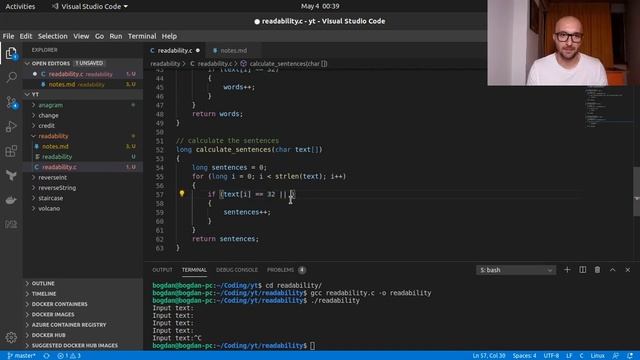Switch to the readability.c editor tab
The image size is (640, 360).
pos(175,51)
